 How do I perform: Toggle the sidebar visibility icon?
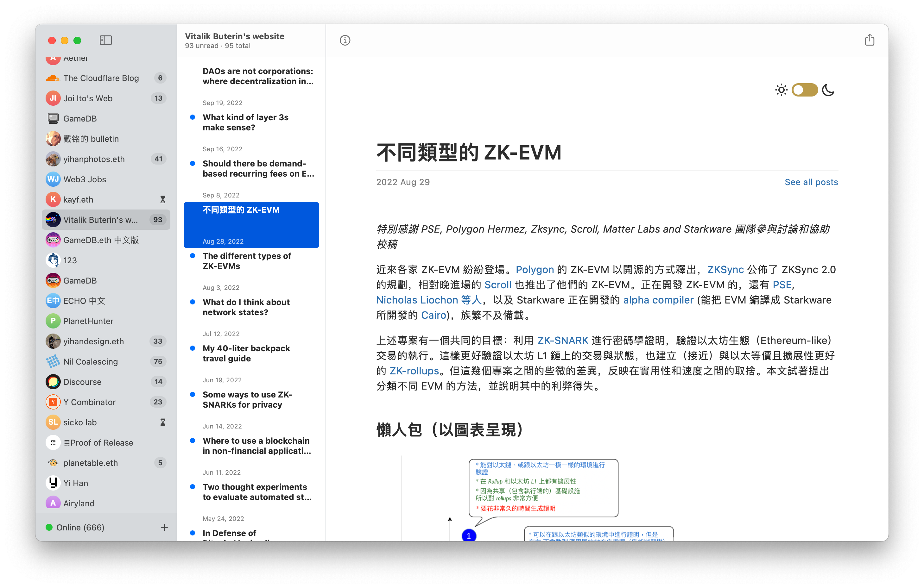(105, 40)
